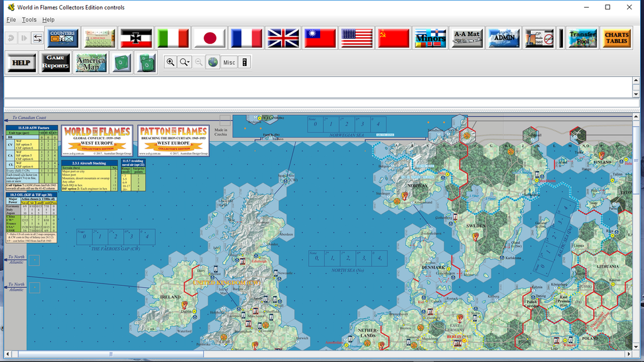Open the Italy flag forces window

[173, 38]
